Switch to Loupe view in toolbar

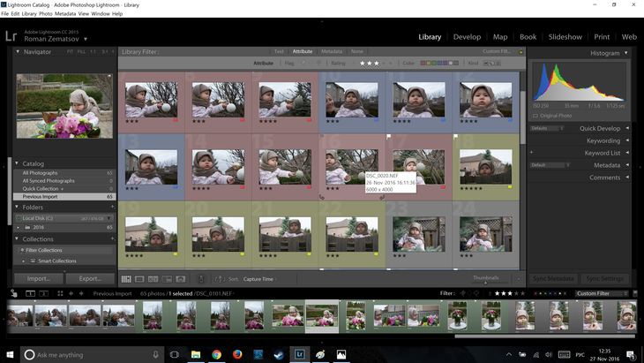tap(139, 279)
